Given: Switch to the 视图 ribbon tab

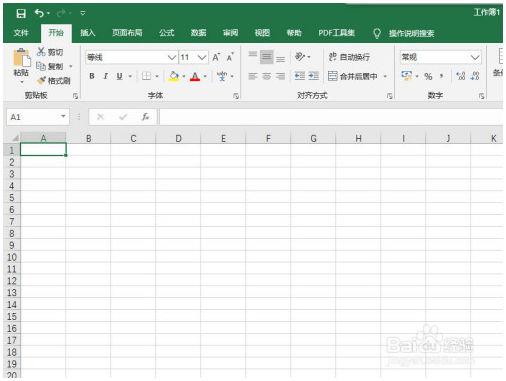Looking at the screenshot, I should pyautogui.click(x=262, y=33).
